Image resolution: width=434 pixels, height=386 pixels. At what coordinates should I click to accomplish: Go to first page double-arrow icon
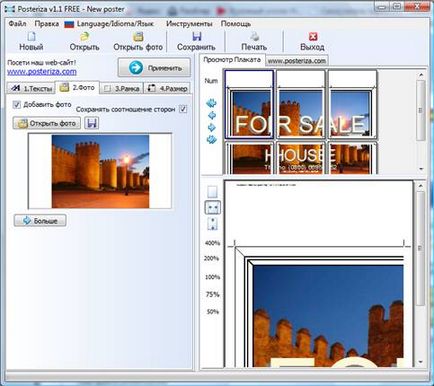click(x=211, y=103)
